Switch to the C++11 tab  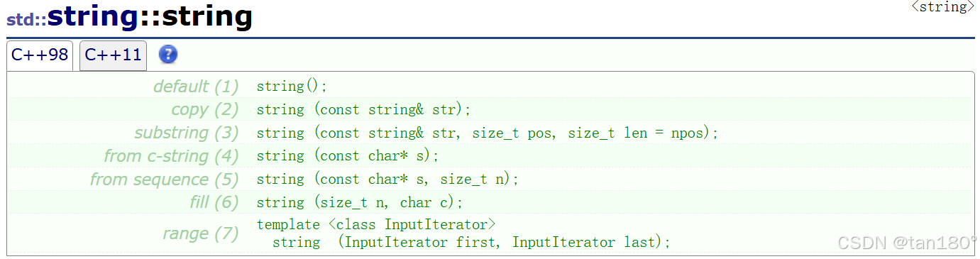click(114, 55)
